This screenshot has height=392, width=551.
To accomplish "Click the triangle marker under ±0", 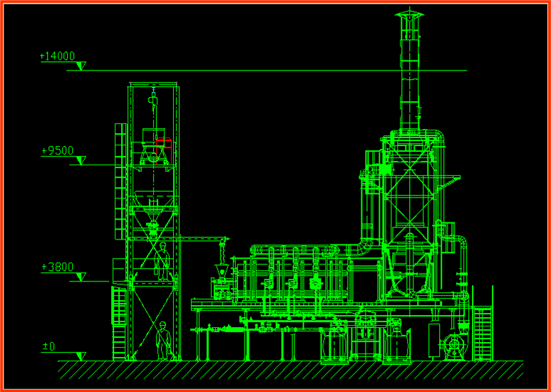I will click(81, 356).
